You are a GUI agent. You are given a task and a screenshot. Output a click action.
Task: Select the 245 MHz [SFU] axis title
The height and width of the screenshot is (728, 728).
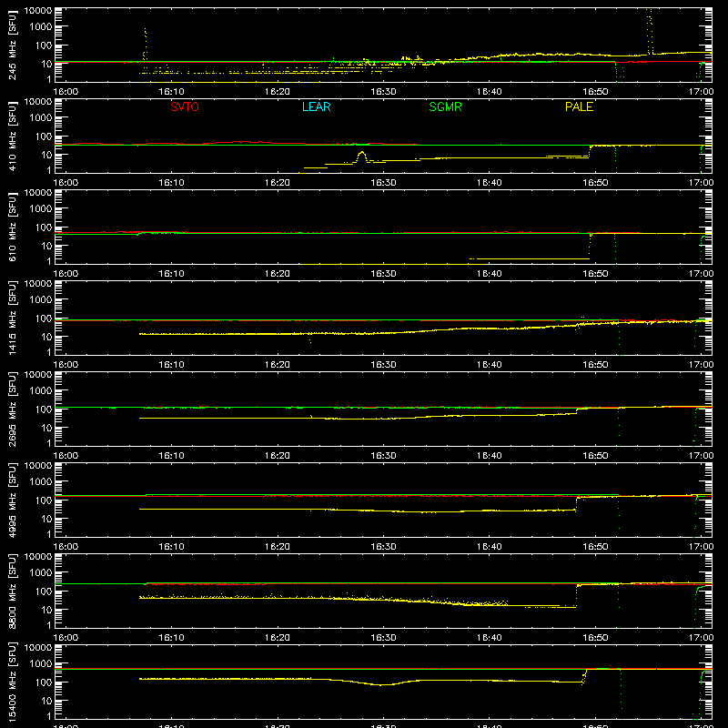coord(13,45)
